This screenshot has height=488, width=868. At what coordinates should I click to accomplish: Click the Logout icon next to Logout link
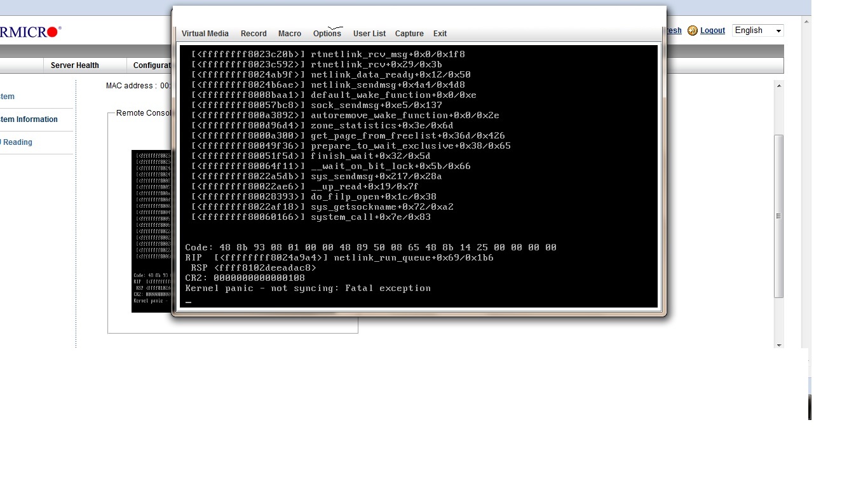[693, 30]
